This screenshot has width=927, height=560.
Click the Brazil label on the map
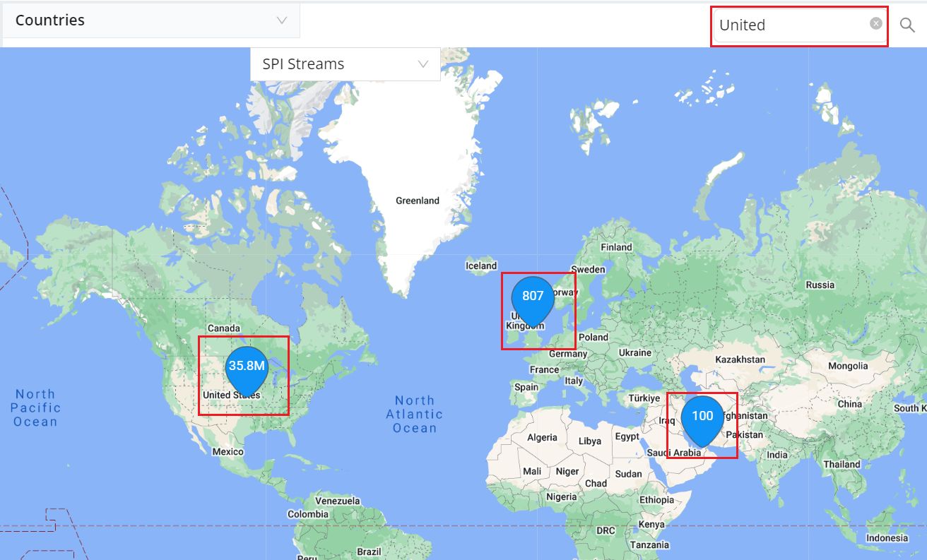(370, 552)
